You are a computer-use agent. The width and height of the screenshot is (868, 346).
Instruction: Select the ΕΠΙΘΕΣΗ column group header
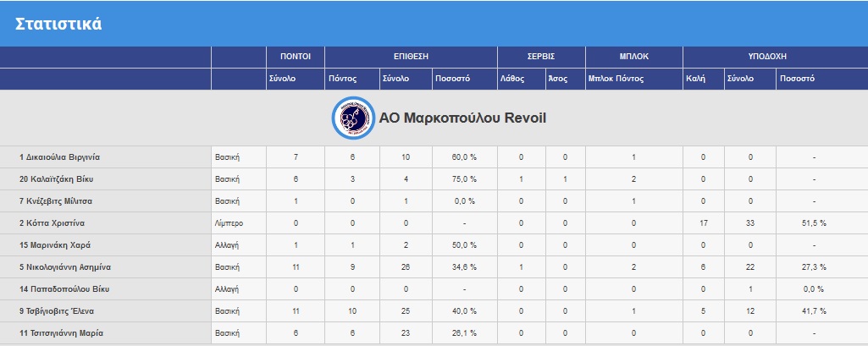pyautogui.click(x=411, y=56)
